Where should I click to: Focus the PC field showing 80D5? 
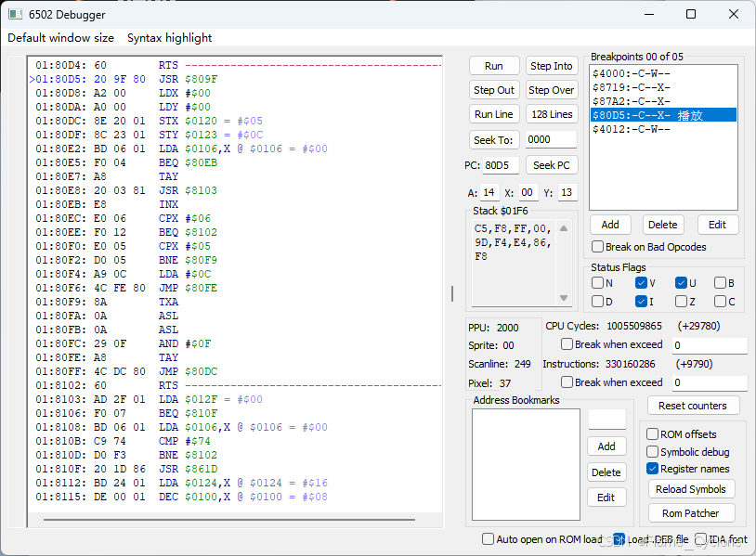pos(501,165)
